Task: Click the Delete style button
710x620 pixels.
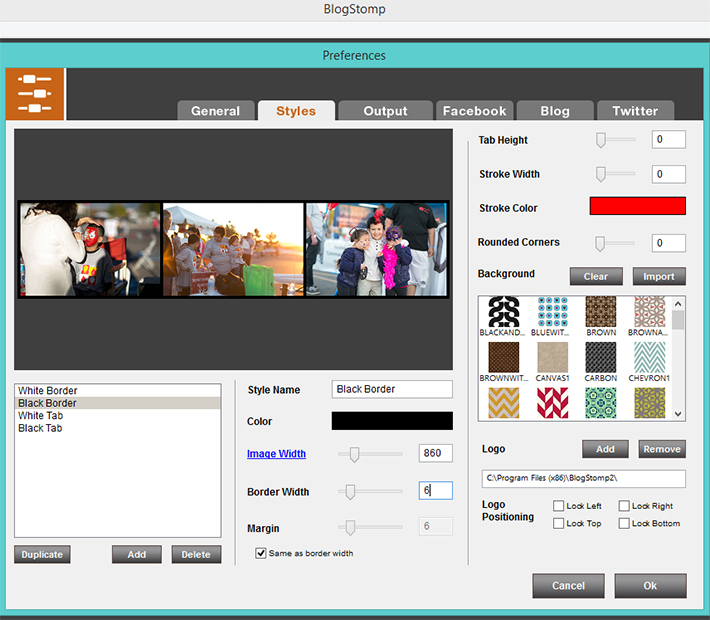Action: [x=196, y=554]
